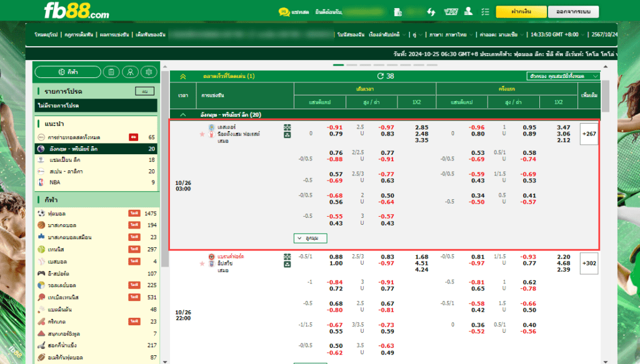Select the tennis (เทนนิส) sport icon
Image resolution: width=640 pixels, height=364 pixels.
coord(41,249)
